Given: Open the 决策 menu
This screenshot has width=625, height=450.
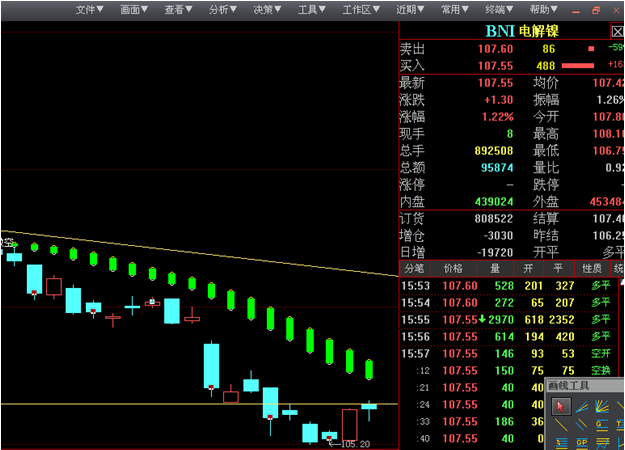Looking at the screenshot, I should point(267,10).
